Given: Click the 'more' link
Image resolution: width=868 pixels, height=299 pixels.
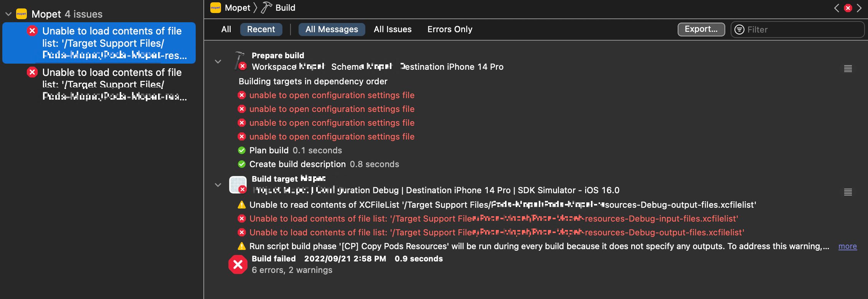Looking at the screenshot, I should click(x=848, y=246).
